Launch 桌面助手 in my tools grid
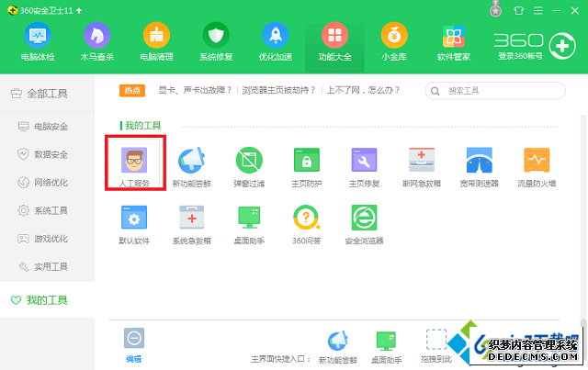The image size is (588, 370). tap(249, 224)
